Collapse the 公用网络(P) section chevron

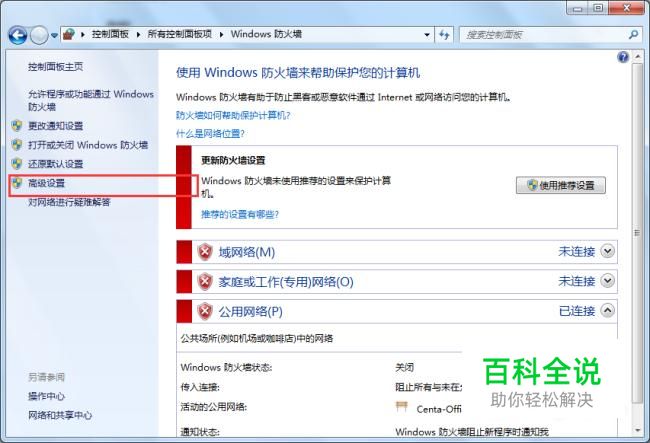607,310
